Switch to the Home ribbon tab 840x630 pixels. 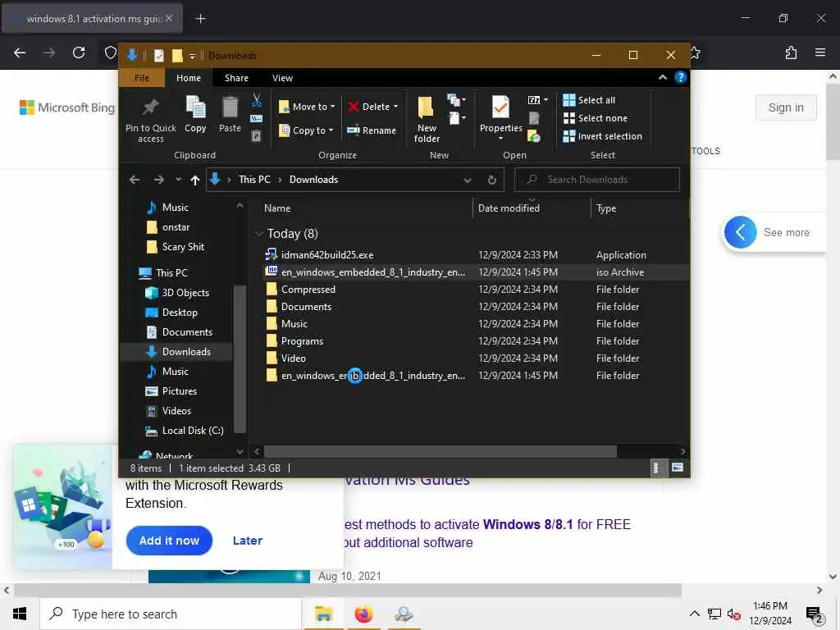tap(189, 78)
